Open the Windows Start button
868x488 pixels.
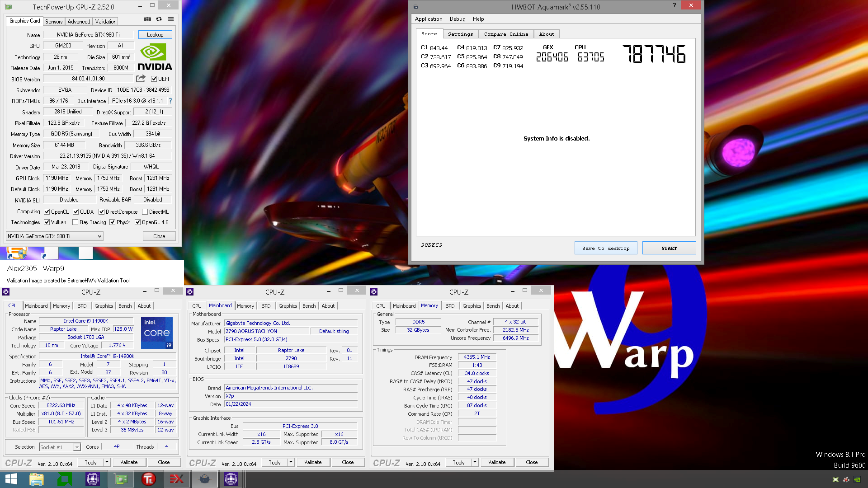tap(11, 479)
